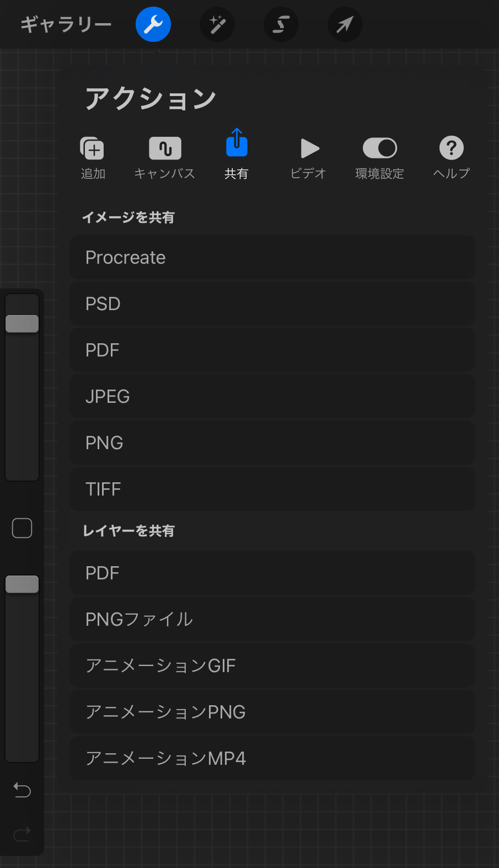The image size is (499, 868).
Task: Return to ギャラリー gallery
Action: [x=66, y=24]
